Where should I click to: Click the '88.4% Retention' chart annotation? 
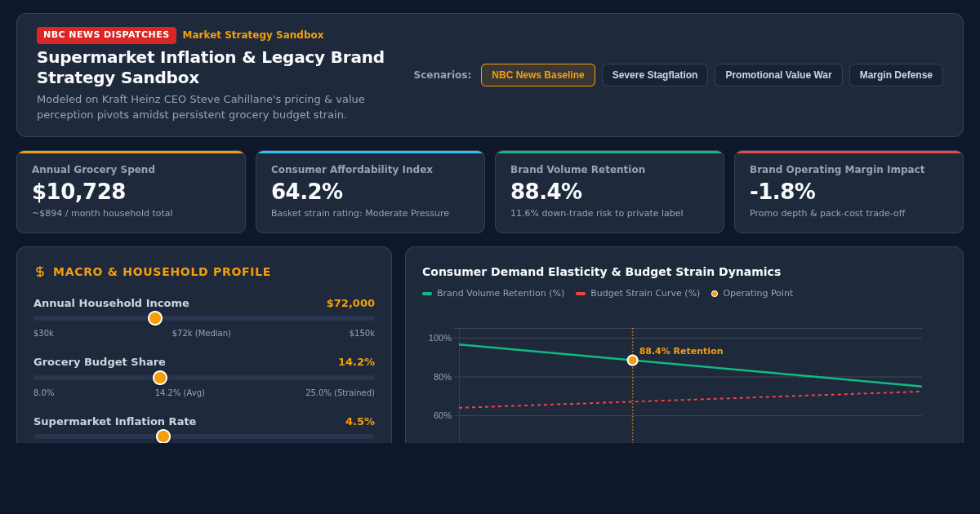coord(681,352)
